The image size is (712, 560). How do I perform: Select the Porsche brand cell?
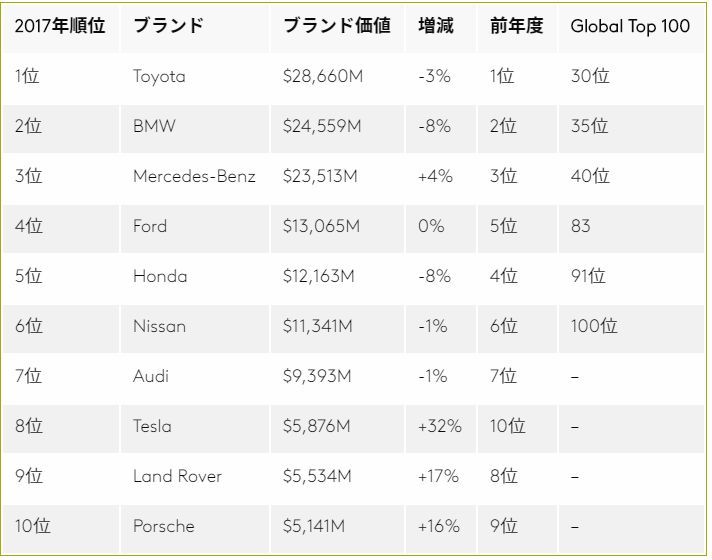click(164, 527)
